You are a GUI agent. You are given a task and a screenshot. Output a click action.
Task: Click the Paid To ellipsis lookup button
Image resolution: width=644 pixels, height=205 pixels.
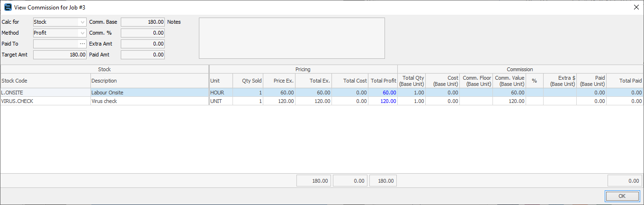(82, 44)
